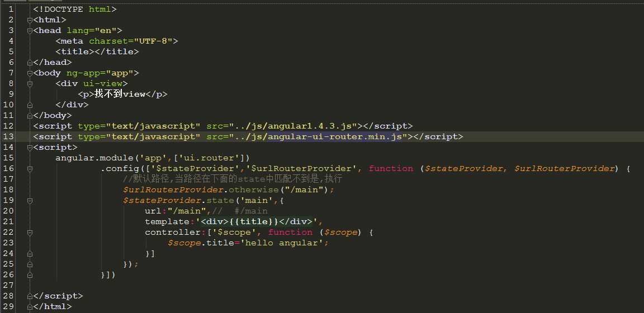This screenshot has width=644, height=313.
Task: Click the 找不到view paragraph text
Action: tap(120, 94)
